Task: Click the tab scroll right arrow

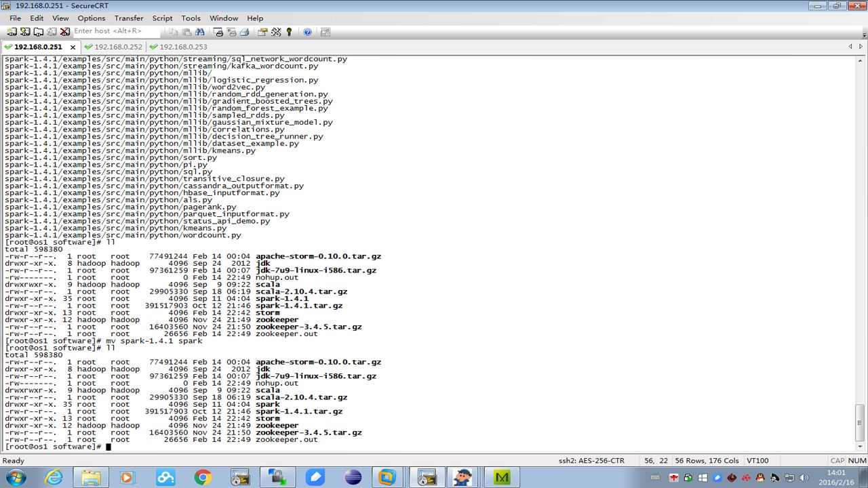Action: (x=861, y=47)
